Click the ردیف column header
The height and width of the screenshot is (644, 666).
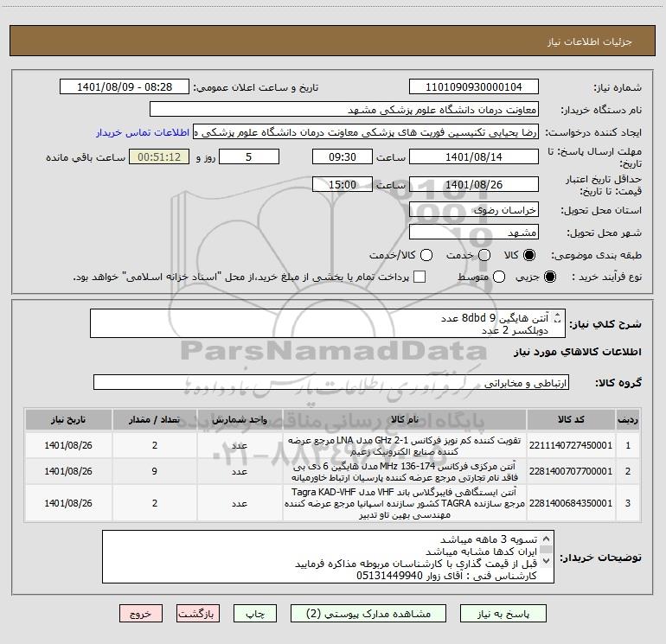pos(628,420)
